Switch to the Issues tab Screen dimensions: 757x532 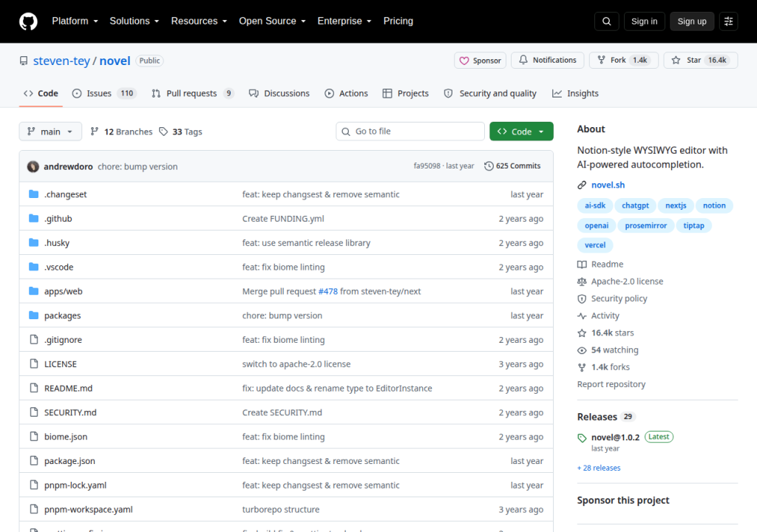(x=104, y=93)
